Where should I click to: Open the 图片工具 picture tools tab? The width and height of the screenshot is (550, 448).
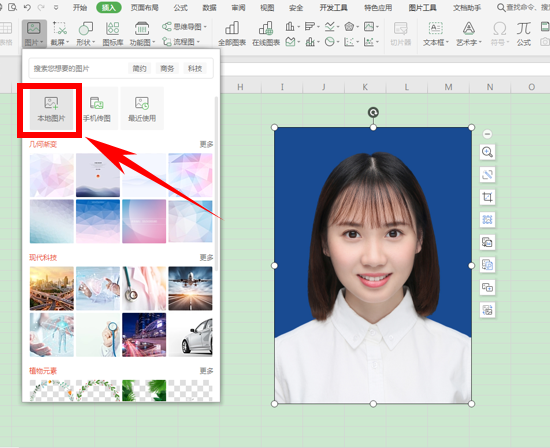tap(423, 7)
